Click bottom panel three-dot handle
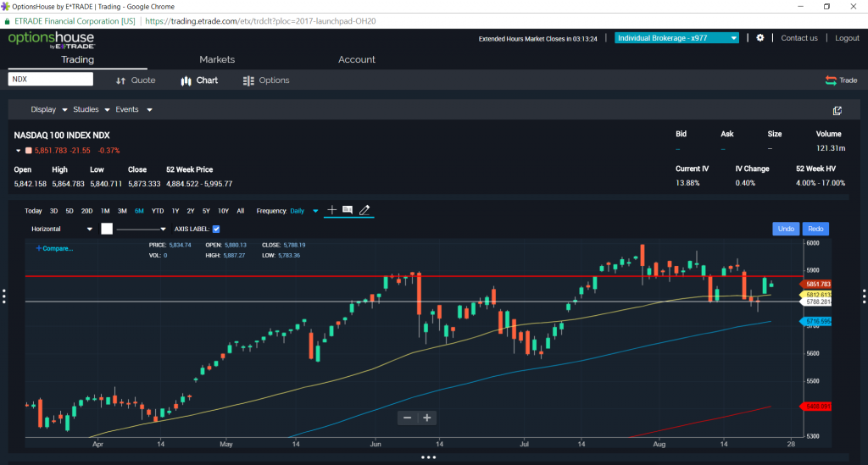 pyautogui.click(x=428, y=457)
